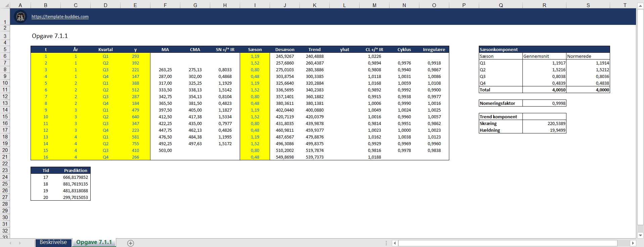Select column D header

pyautogui.click(x=105, y=5)
